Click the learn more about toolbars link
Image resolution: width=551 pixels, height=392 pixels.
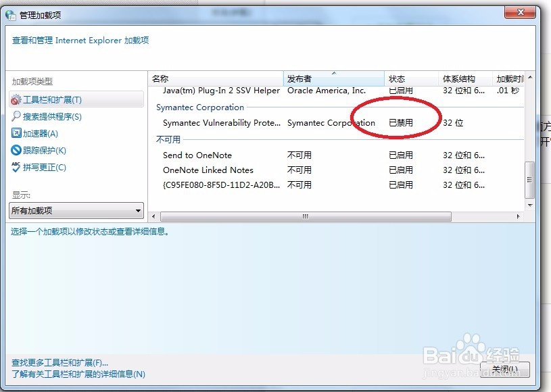pos(78,374)
